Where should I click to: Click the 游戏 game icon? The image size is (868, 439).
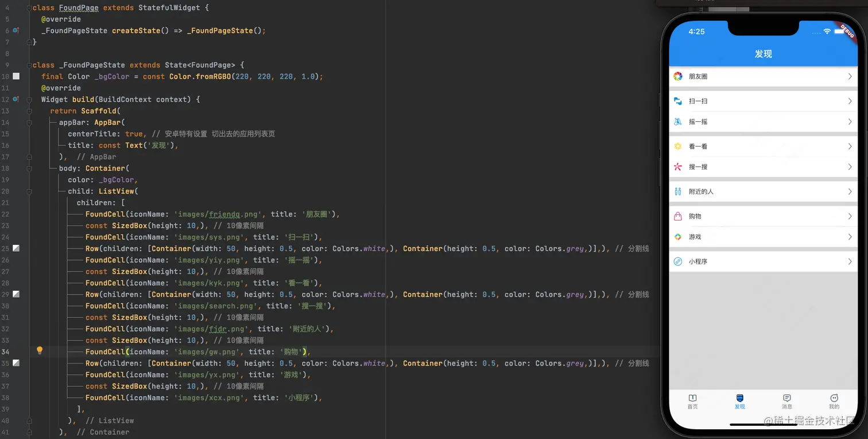tap(678, 237)
